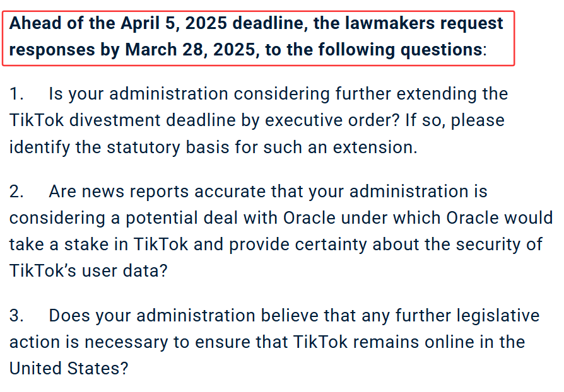
Task: Click the numeral "2." of second question
Action: click(x=16, y=192)
